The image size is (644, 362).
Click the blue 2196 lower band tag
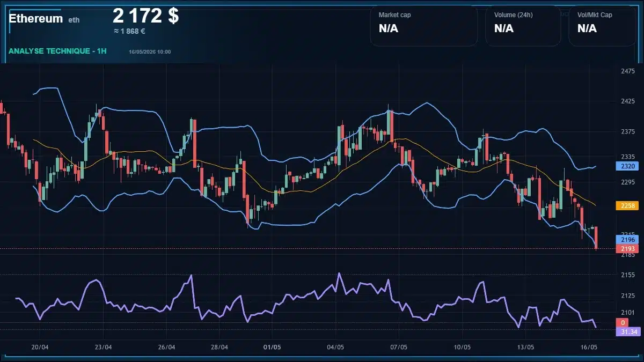tap(627, 240)
